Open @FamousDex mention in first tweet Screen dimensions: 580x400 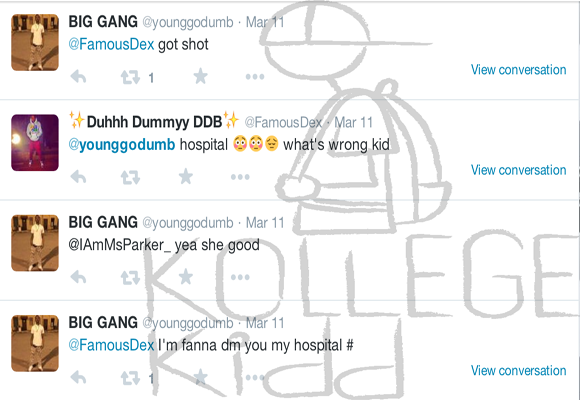111,44
